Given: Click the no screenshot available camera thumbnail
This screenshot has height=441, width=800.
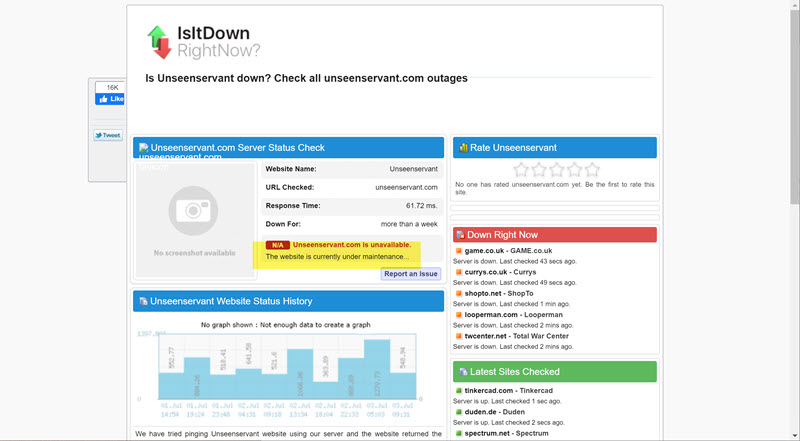Looking at the screenshot, I should point(194,220).
